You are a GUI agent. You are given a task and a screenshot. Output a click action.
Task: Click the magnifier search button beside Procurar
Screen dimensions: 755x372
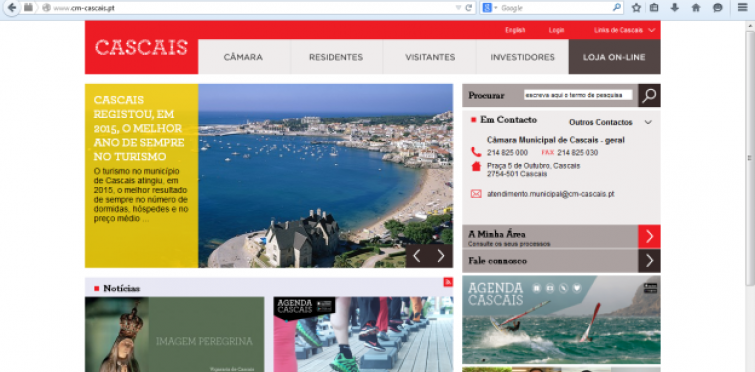[x=649, y=95]
